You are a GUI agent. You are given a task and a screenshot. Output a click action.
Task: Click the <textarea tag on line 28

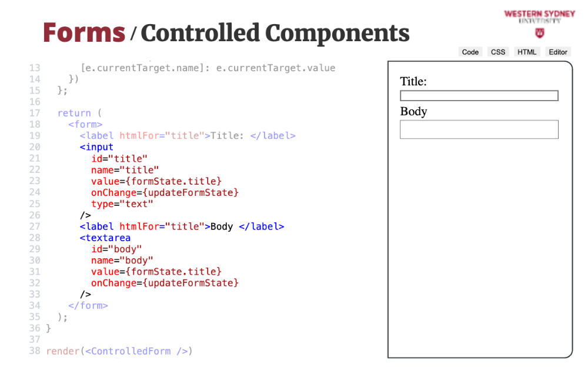click(105, 238)
